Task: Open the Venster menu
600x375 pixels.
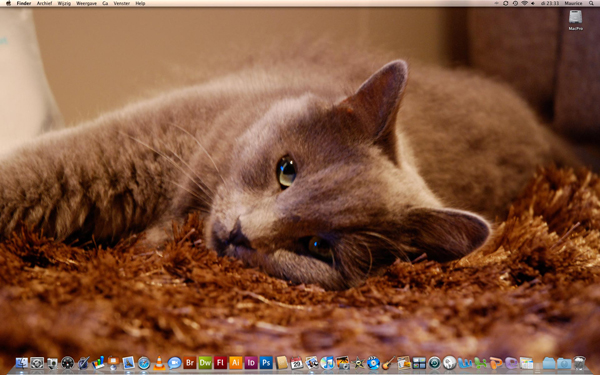Action: [x=122, y=3]
